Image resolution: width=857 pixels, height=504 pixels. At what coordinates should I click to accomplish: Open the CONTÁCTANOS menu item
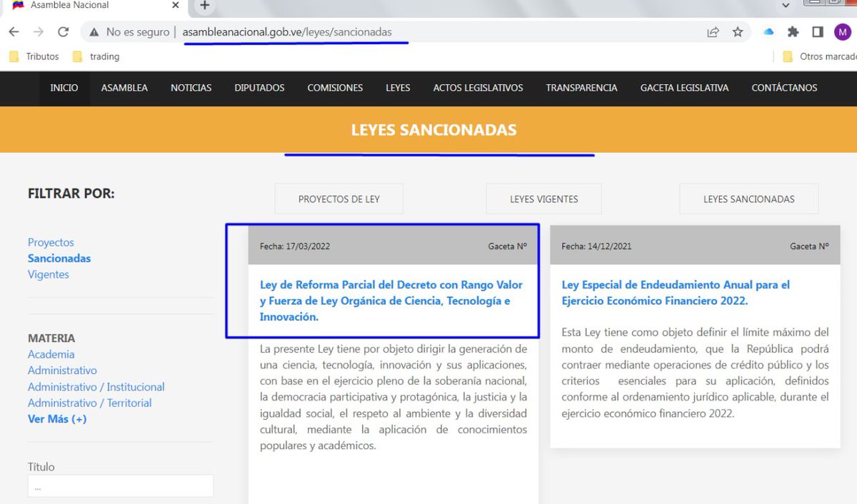coord(784,88)
